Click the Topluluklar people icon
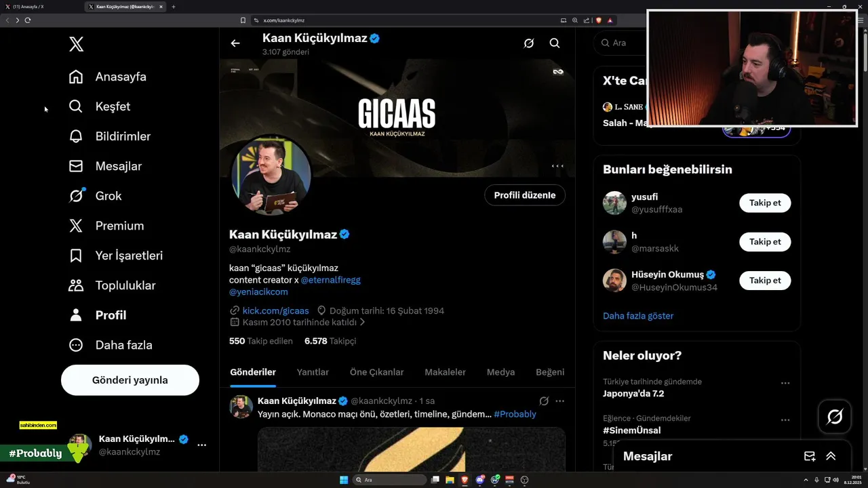Viewport: 868px width, 488px height. coord(76,285)
